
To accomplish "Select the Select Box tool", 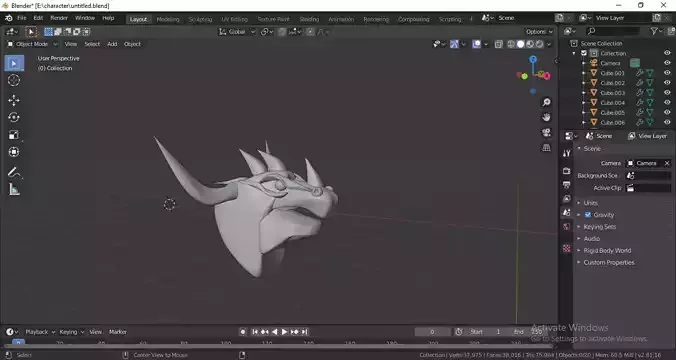I will (14, 63).
